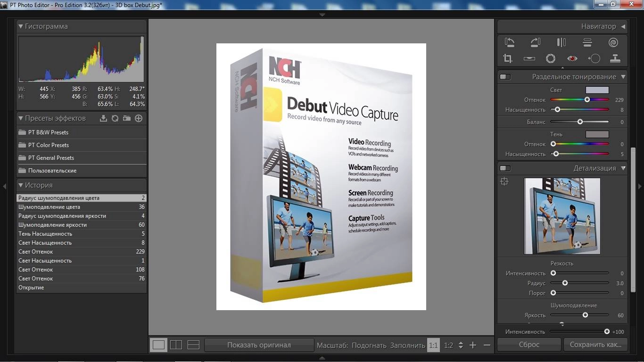Rotate image left with the rotate-left icon
The image size is (644, 362).
tap(509, 42)
